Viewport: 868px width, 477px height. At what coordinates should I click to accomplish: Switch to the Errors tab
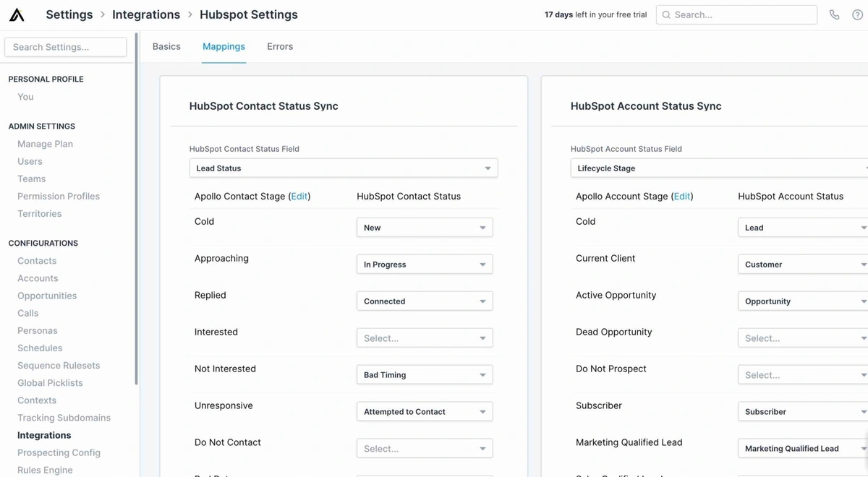280,46
